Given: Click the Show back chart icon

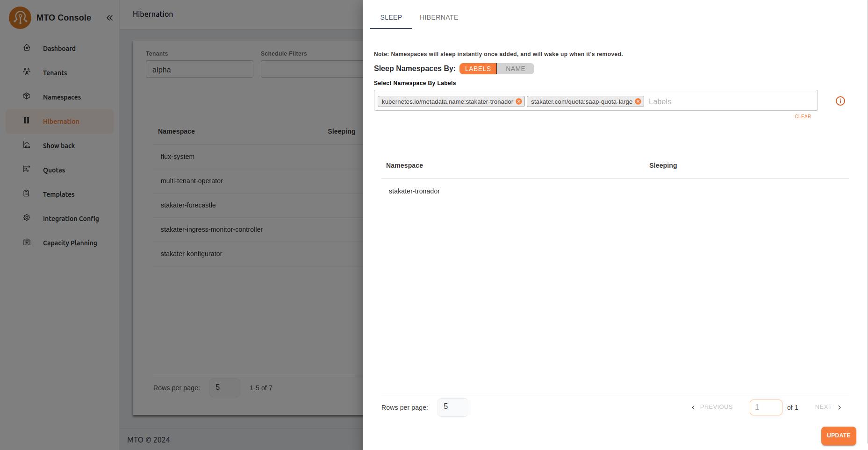Looking at the screenshot, I should tap(27, 145).
